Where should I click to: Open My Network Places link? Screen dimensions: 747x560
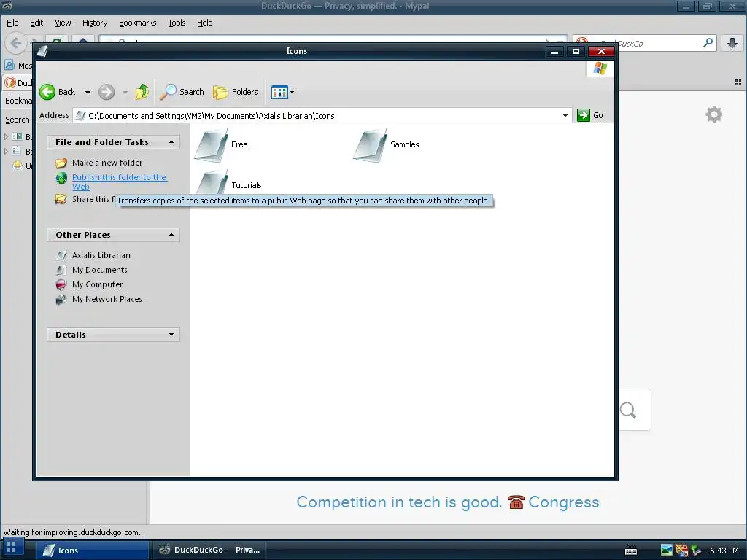pos(107,299)
